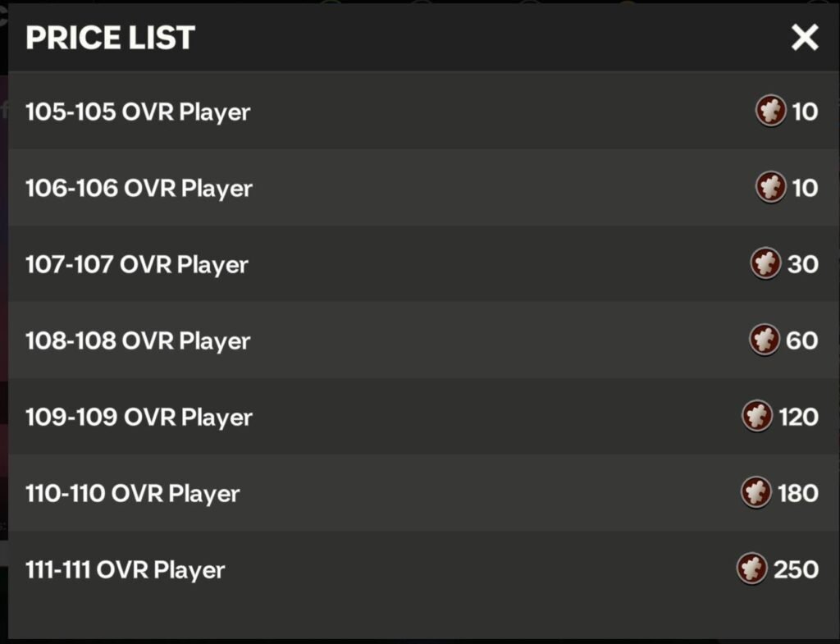Select the 120 price value
The width and height of the screenshot is (840, 644).
click(x=798, y=417)
